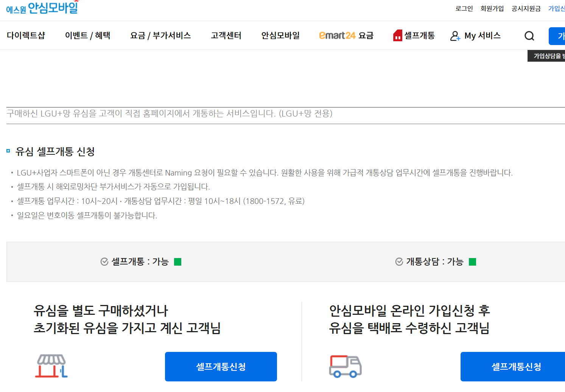565x392 pixels.
Task: Open the 고객센터 menu
Action: [226, 36]
